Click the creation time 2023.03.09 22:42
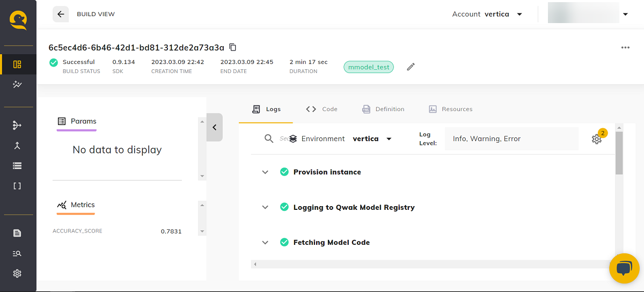This screenshot has width=644, height=292. [178, 62]
